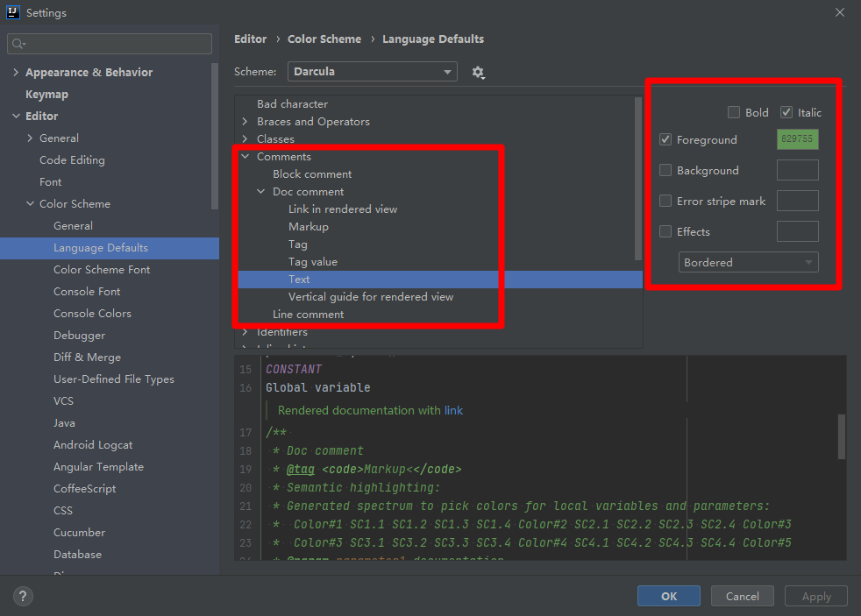The height and width of the screenshot is (616, 861).
Task: Click the search magnifier icon in settings
Action: pos(18,44)
